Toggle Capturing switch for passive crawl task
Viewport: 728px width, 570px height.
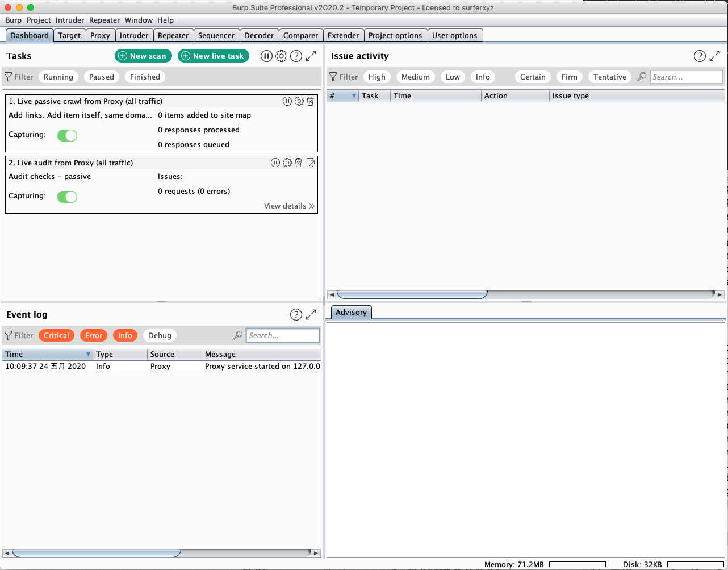point(67,135)
